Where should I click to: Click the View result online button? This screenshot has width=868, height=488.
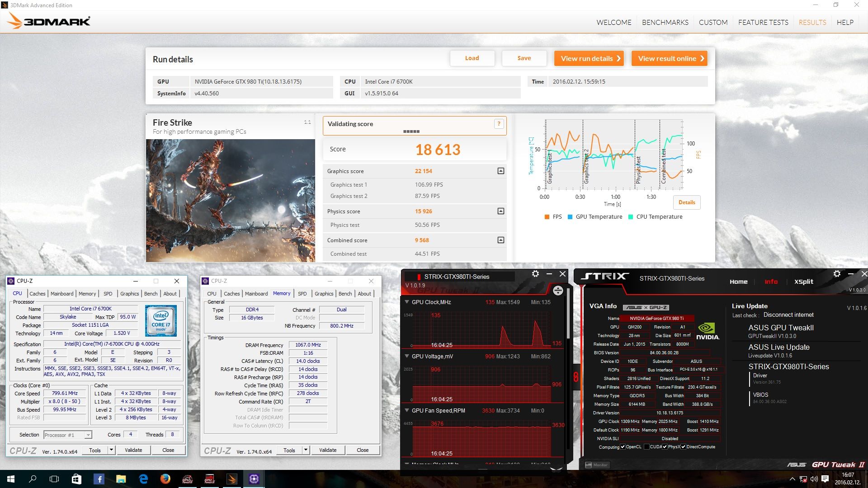pos(670,58)
